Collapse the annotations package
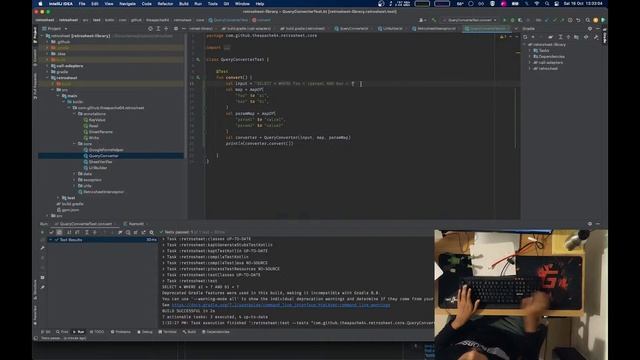 74,114
